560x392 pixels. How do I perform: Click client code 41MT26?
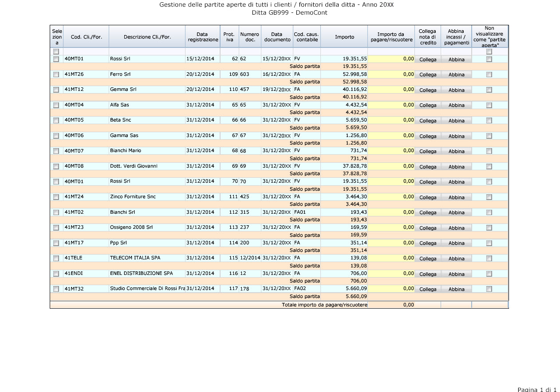74,74
